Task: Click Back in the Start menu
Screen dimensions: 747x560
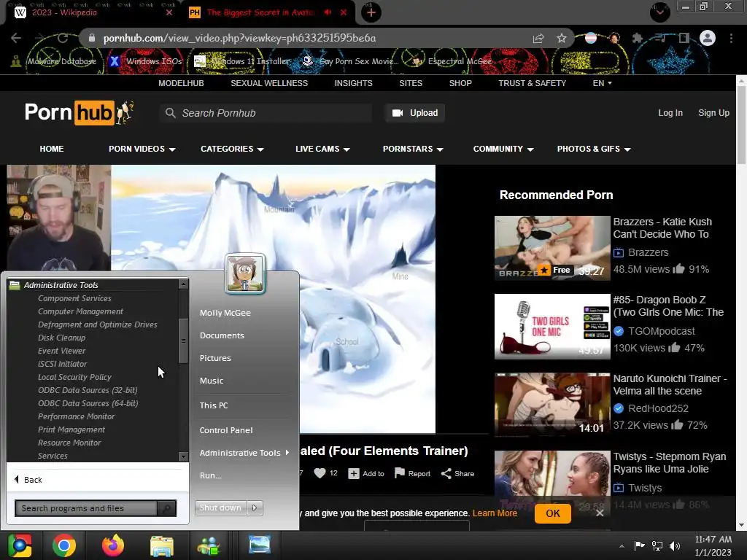Action: [28, 480]
